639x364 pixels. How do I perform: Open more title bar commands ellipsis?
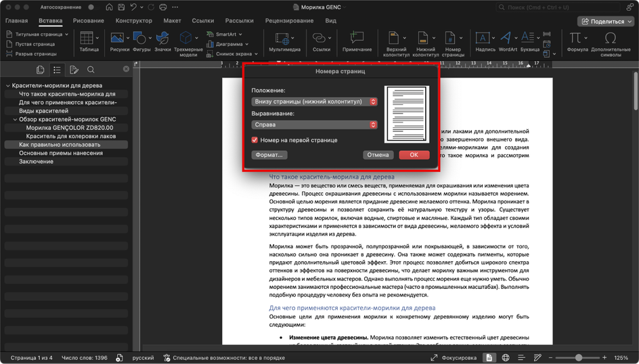click(x=175, y=7)
